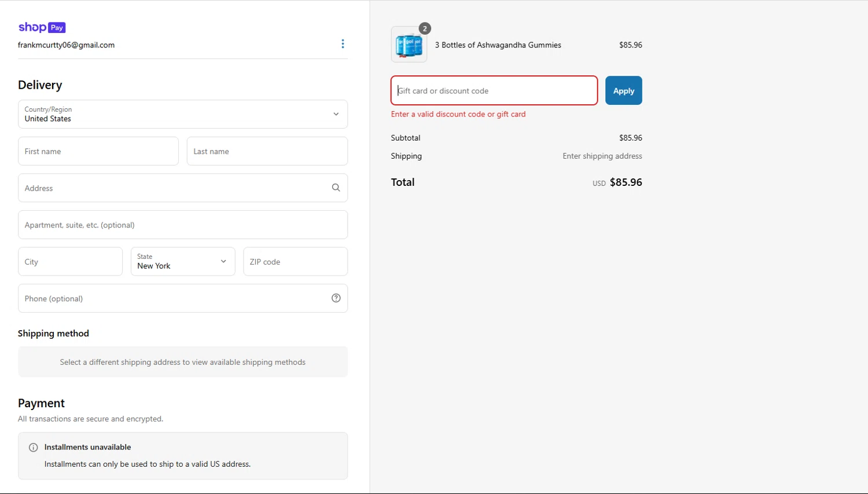This screenshot has height=494, width=868.
Task: Click the Subtotal amount $85.96
Action: pyautogui.click(x=631, y=138)
